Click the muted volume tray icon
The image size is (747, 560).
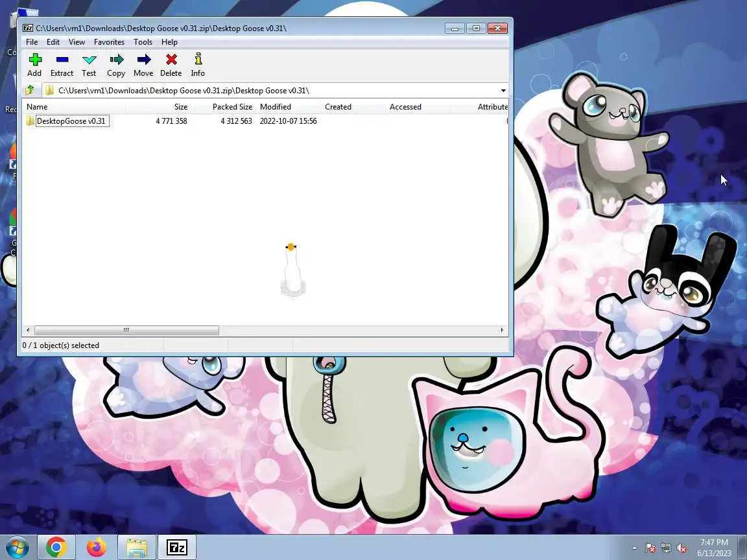682,548
